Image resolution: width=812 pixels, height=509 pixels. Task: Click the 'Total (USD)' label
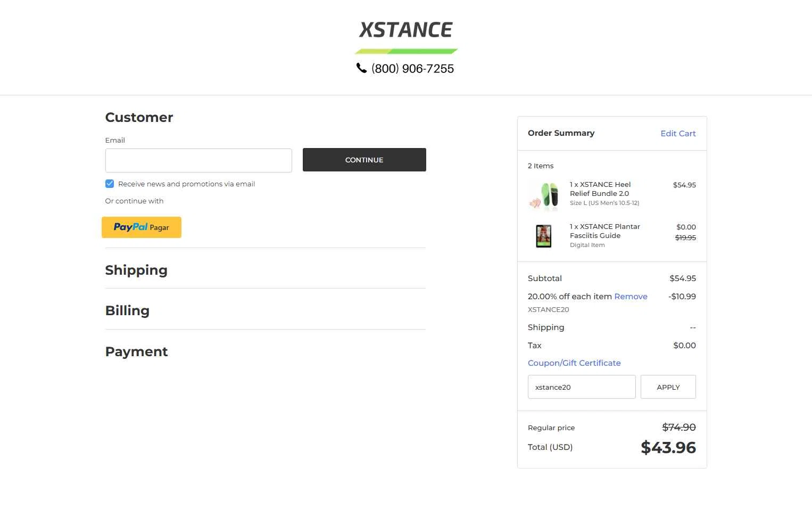[x=550, y=447]
